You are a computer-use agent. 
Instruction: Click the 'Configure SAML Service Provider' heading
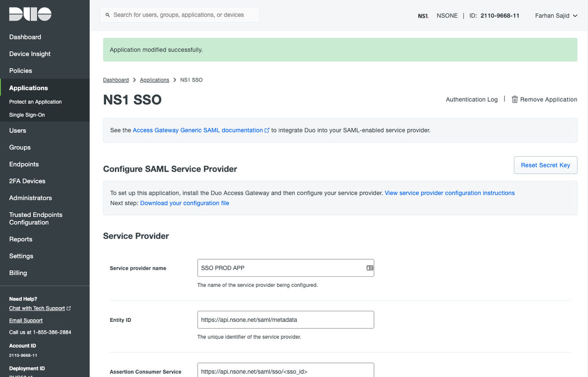pos(170,169)
